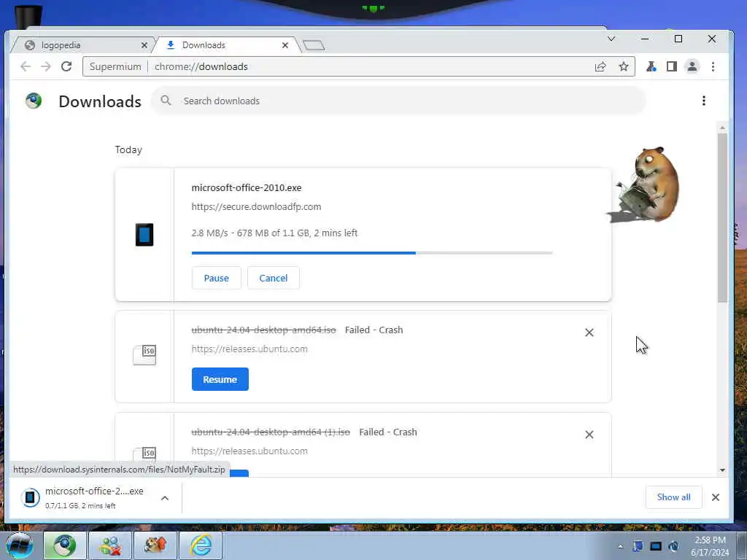Open releases.ubuntu.com link of ubuntu (1).iso
Image resolution: width=747 pixels, height=560 pixels.
pyautogui.click(x=249, y=451)
